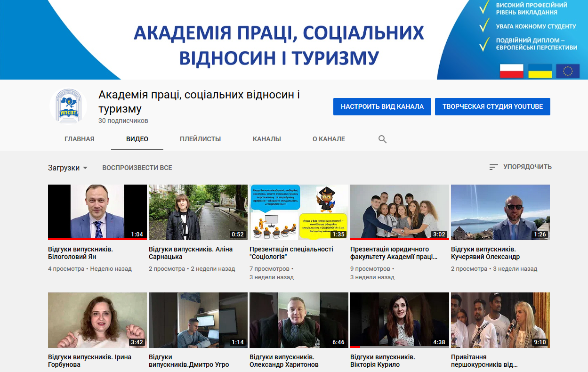
Task: Click title 'Презентація спеціальності "Соціологія"'
Action: 291,253
